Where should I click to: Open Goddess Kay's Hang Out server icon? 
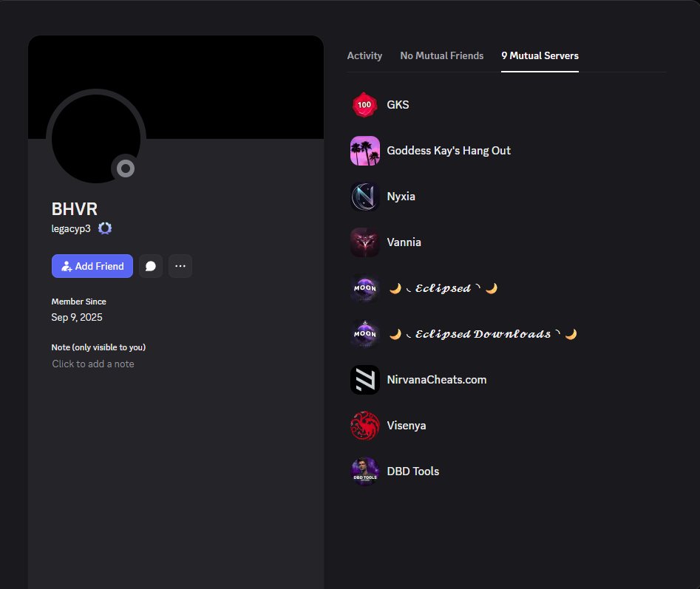364,151
